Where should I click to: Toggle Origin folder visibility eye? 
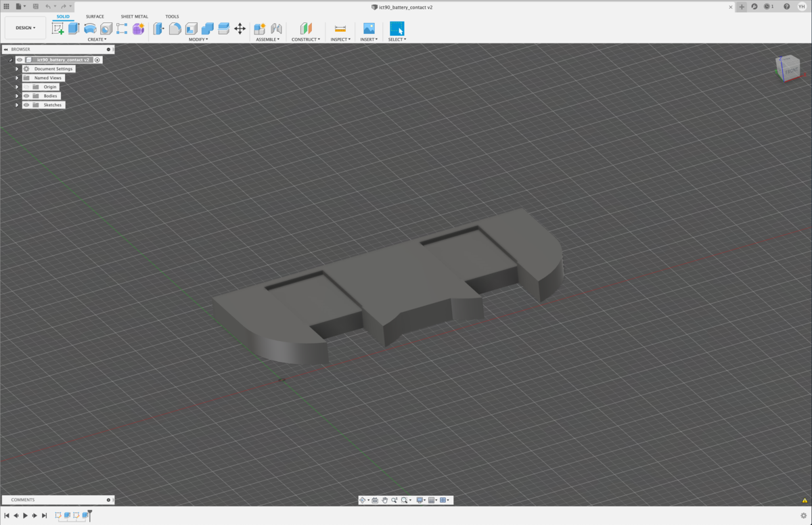coord(26,87)
